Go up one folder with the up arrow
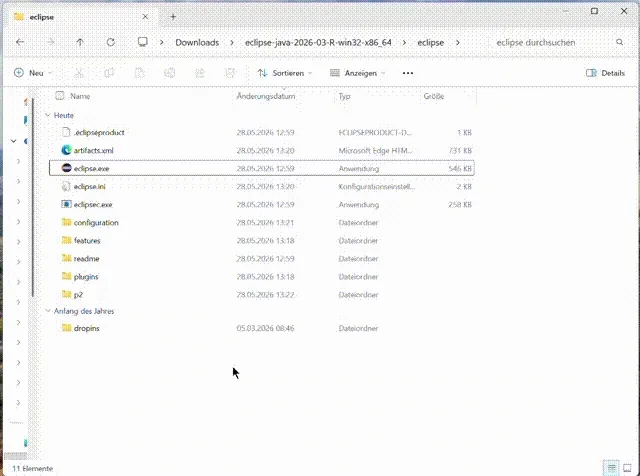Viewport: 640px width, 476px height. coord(80,42)
